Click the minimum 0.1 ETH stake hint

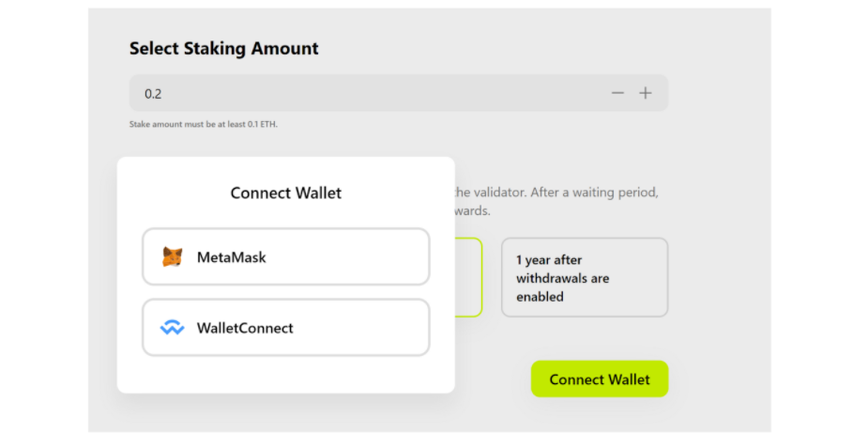[x=204, y=124]
